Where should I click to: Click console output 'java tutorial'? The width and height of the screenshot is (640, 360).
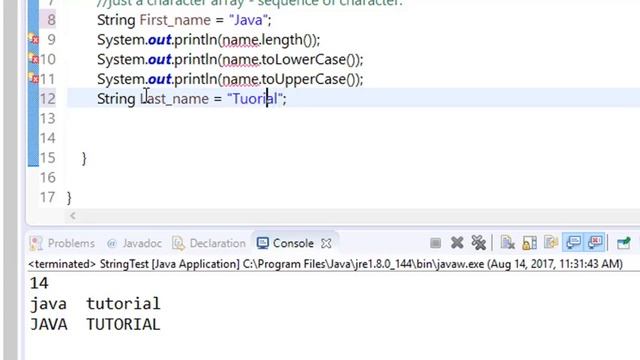[95, 304]
